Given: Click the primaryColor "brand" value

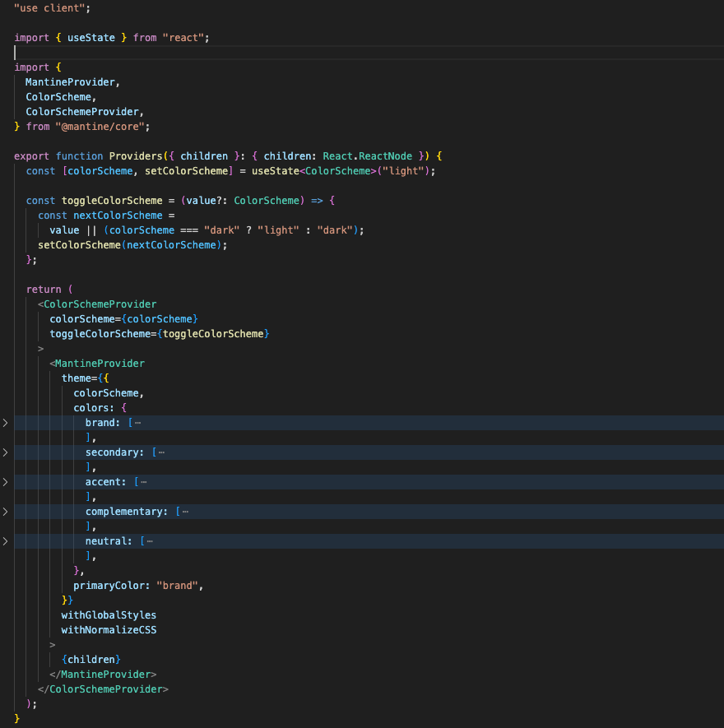Looking at the screenshot, I should [182, 585].
